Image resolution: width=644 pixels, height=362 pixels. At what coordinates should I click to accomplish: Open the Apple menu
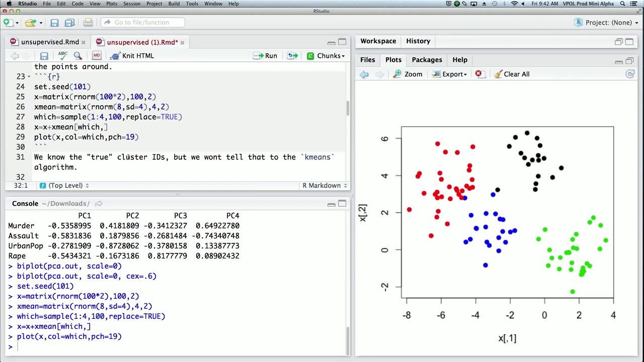tap(9, 4)
